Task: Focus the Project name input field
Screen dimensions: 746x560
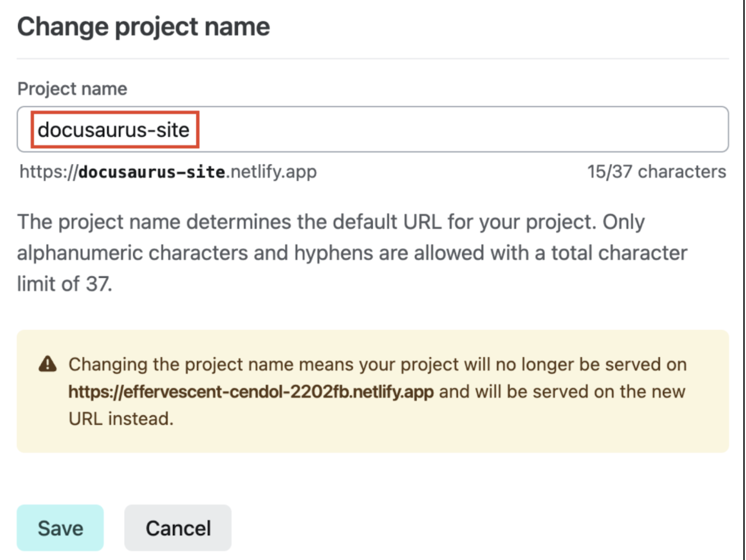Action: click(x=373, y=129)
